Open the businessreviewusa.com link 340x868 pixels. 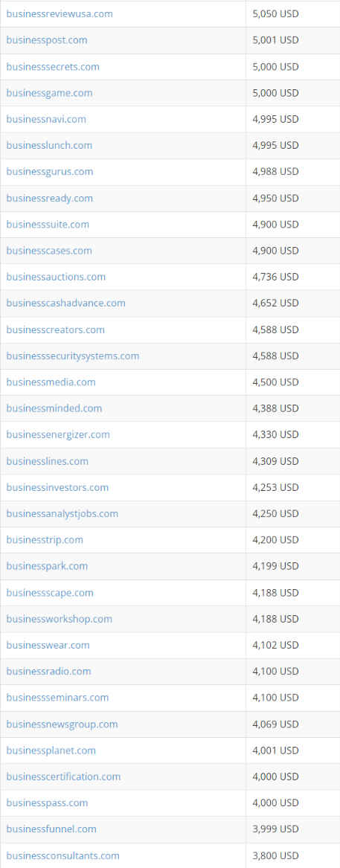(x=60, y=14)
